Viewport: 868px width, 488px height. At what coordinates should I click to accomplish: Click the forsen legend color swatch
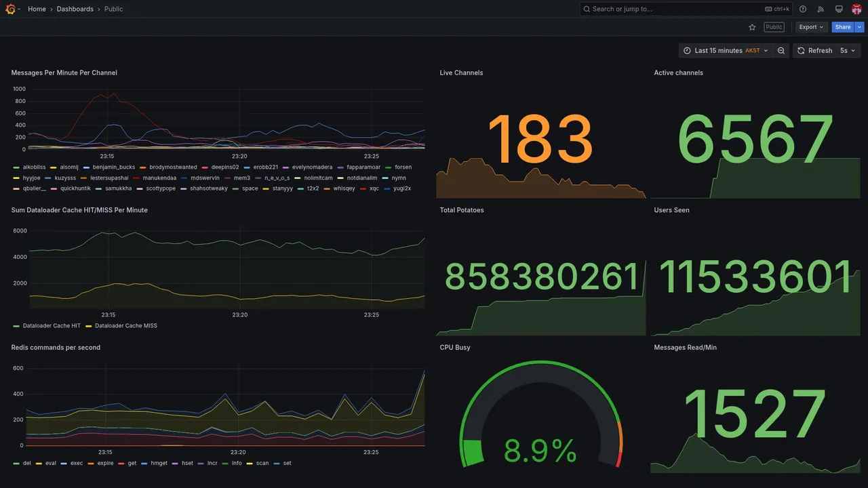click(x=389, y=167)
